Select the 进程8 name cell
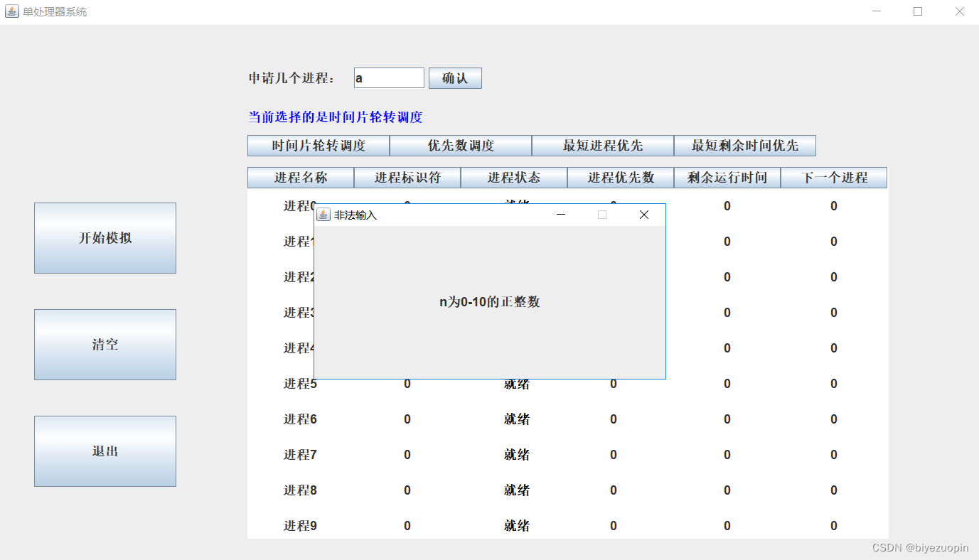Screen dimensions: 979x560 click(x=300, y=490)
